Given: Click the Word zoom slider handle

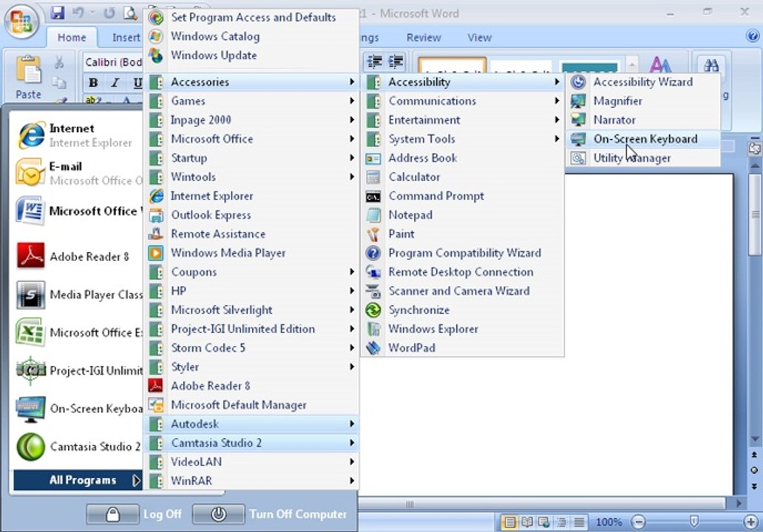Looking at the screenshot, I should coord(694,522).
